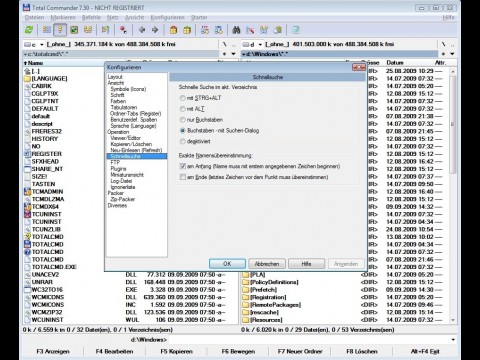Enable thumbnail view via toolbar icon
Image resolution: width=480 pixels, height=360 pixels.
point(74,30)
